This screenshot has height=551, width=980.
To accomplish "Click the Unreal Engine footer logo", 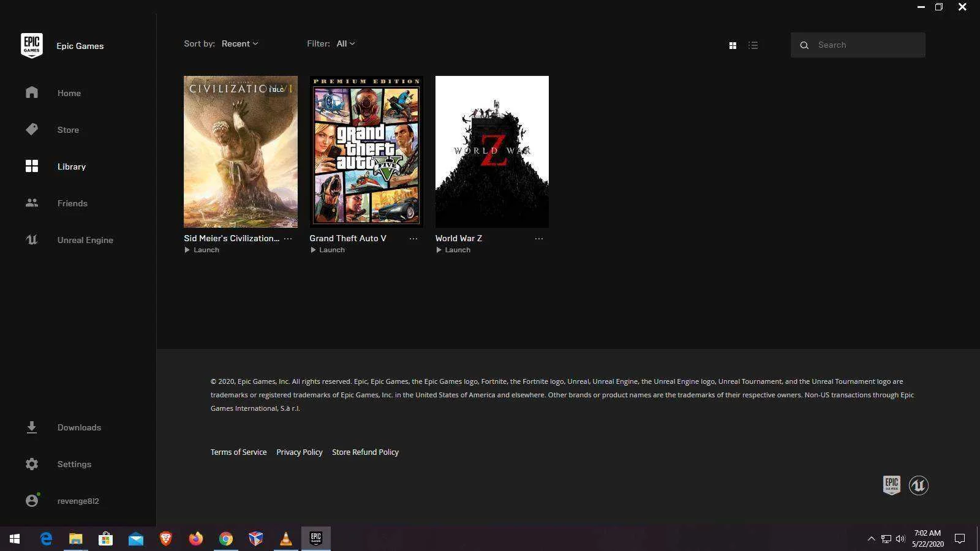I will [919, 485].
